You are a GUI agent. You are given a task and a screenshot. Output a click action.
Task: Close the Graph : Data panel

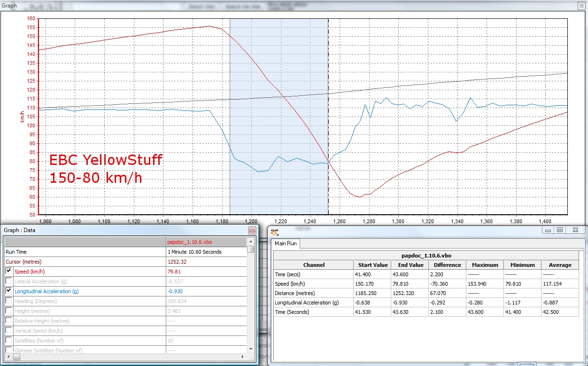click(252, 230)
